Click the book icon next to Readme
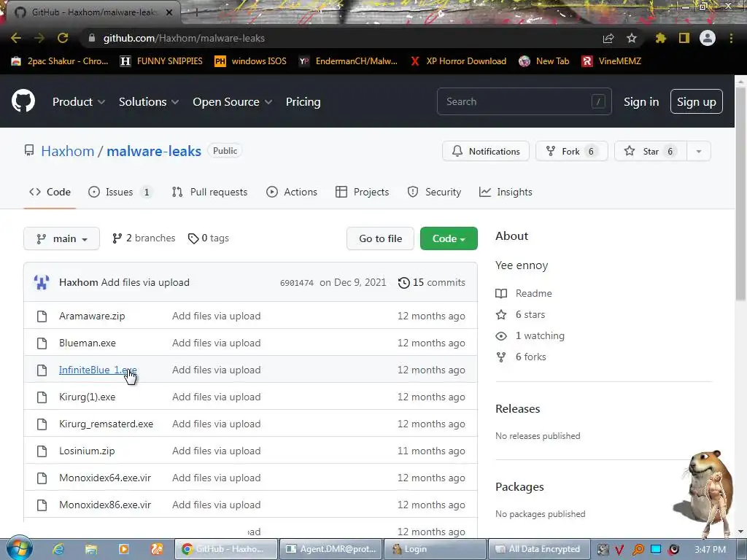 [x=501, y=294]
